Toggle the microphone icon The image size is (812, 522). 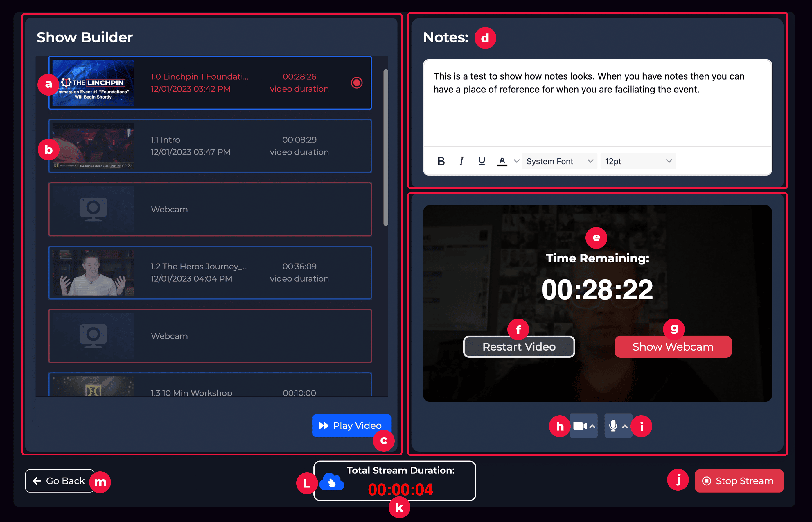pyautogui.click(x=613, y=426)
